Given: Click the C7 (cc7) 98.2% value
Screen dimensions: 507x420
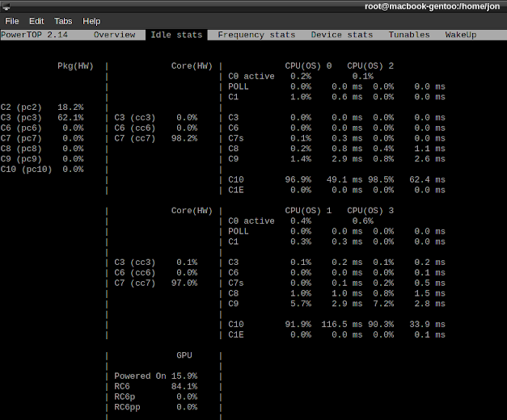Looking at the screenshot, I should (x=184, y=138).
